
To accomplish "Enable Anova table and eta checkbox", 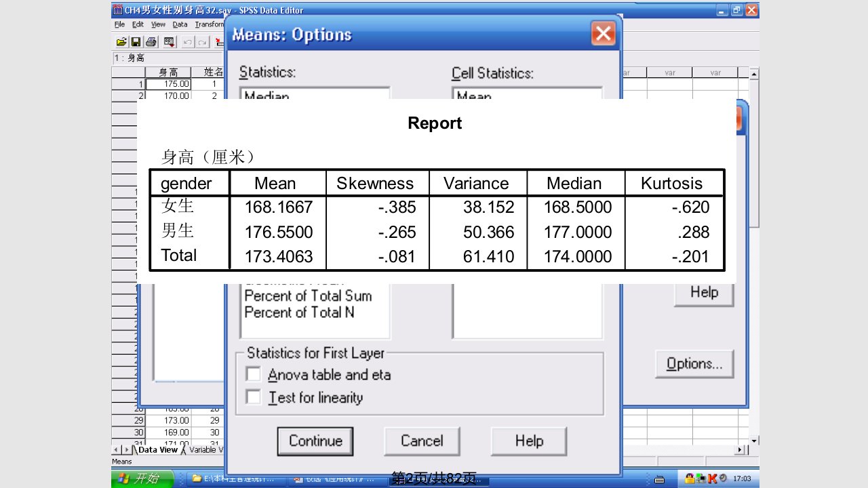I will click(x=253, y=374).
